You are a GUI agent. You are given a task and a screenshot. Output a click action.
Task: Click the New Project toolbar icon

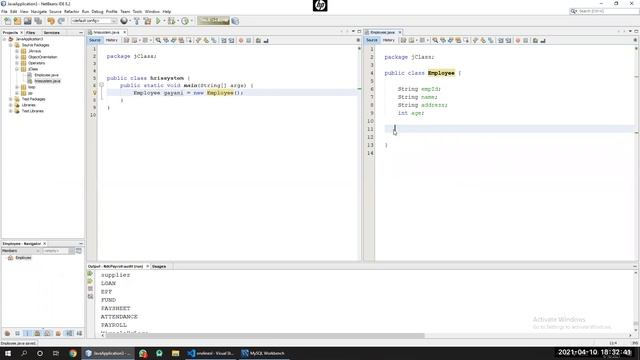click(17, 21)
